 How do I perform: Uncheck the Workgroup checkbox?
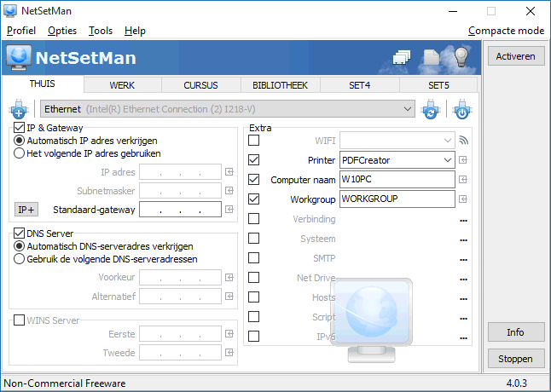(253, 199)
